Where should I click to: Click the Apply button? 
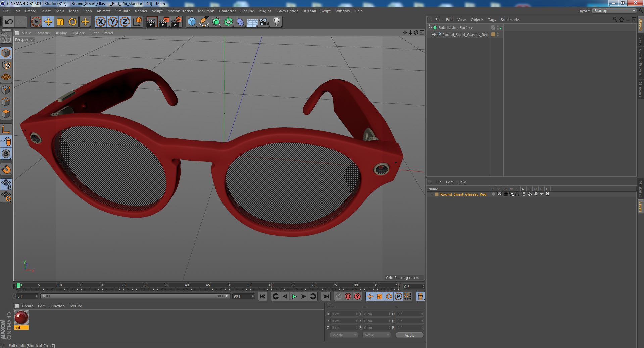409,335
